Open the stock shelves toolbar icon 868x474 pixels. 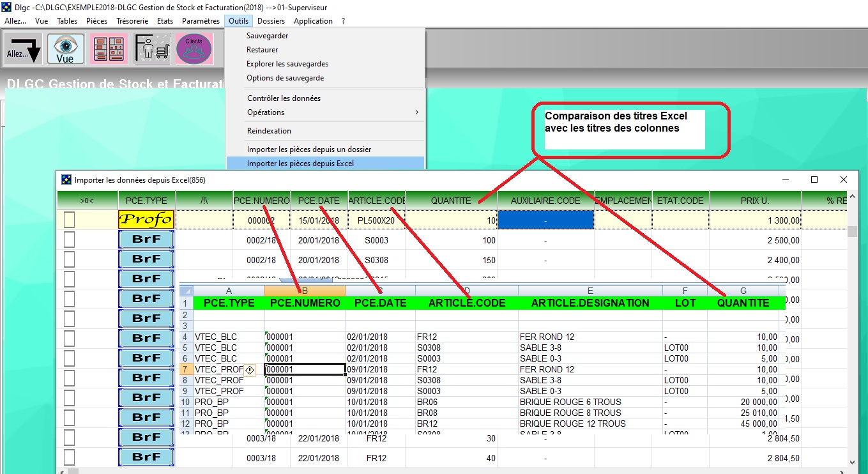(x=109, y=49)
